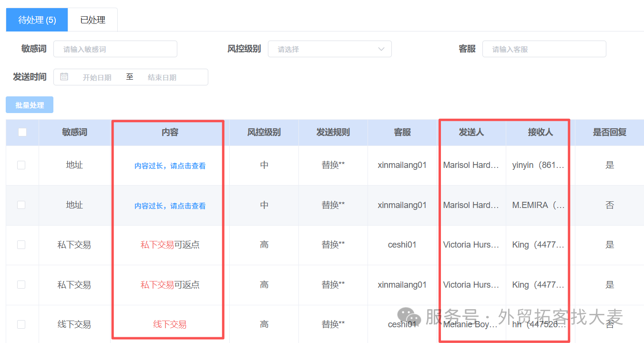Focus the 敏感词 search input field
The height and width of the screenshot is (343, 644).
click(x=115, y=49)
